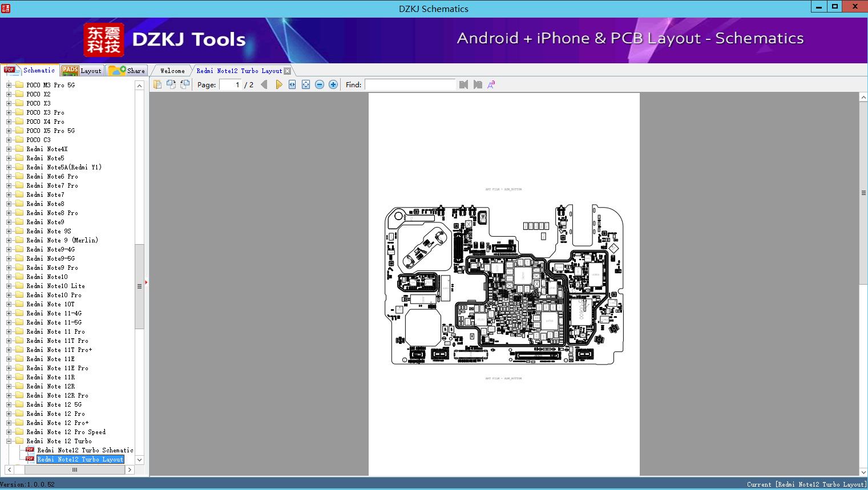This screenshot has width=868, height=490.
Task: Zoom out with the minus icon
Action: tap(320, 84)
